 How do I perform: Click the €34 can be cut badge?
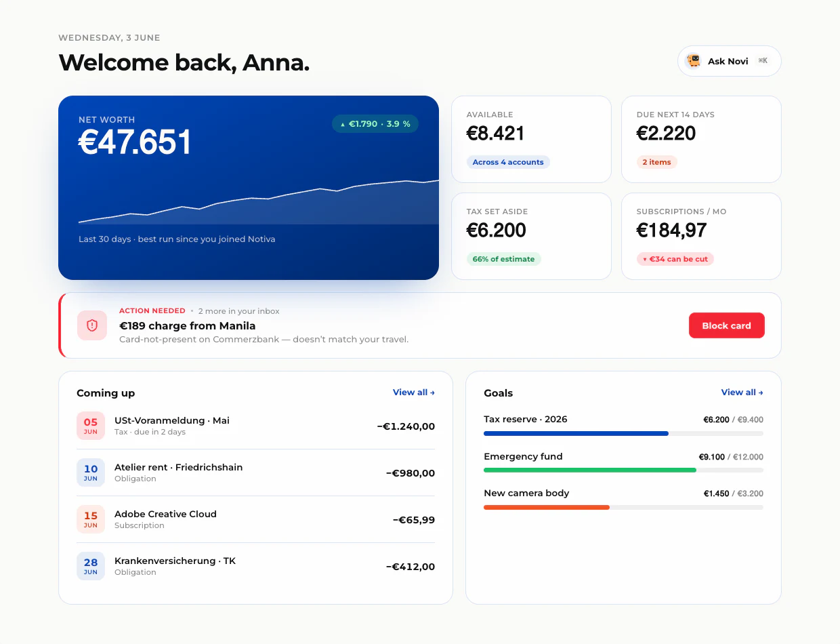675,259
